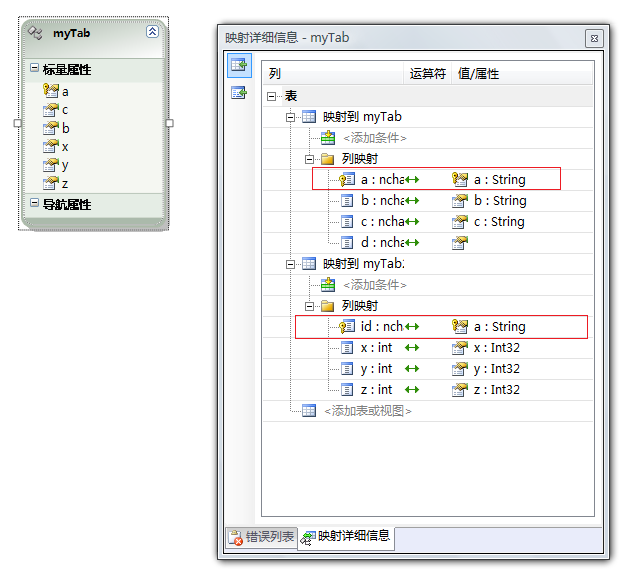Click the arrow operator for x : int
The height and width of the screenshot is (583, 637).
pos(412,348)
